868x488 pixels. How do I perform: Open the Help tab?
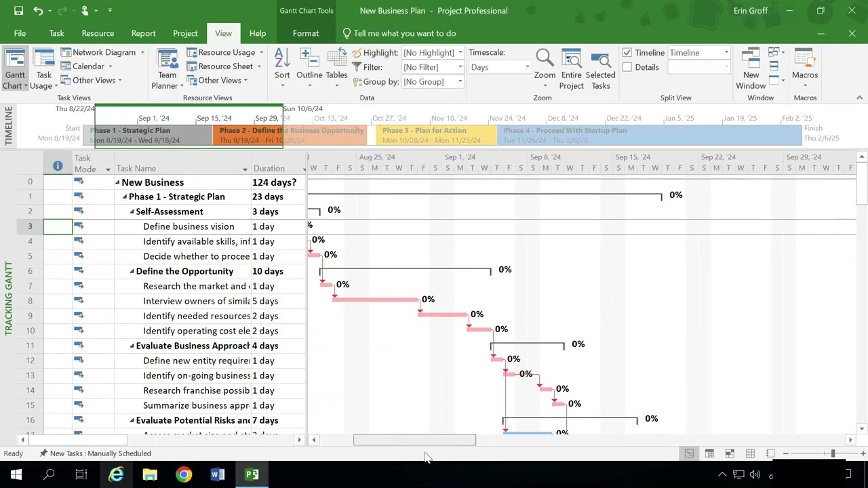258,33
